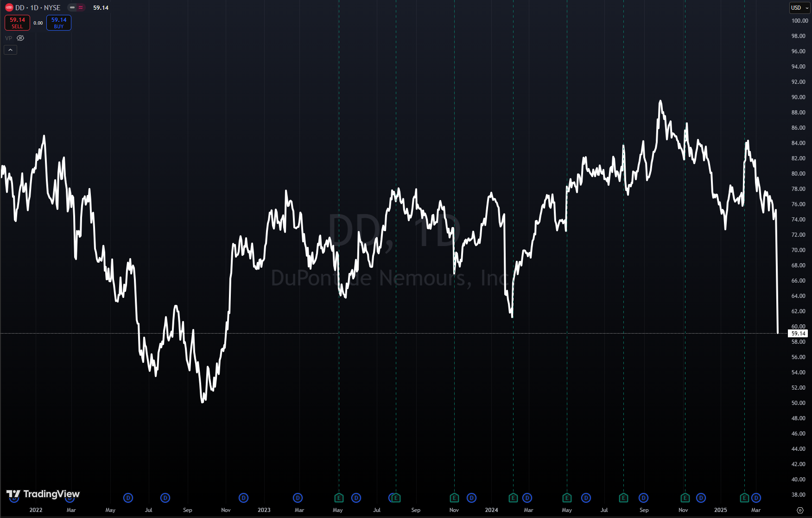The height and width of the screenshot is (518, 812).
Task: Click the earnings marker at Nov 2024
Action: (x=685, y=498)
